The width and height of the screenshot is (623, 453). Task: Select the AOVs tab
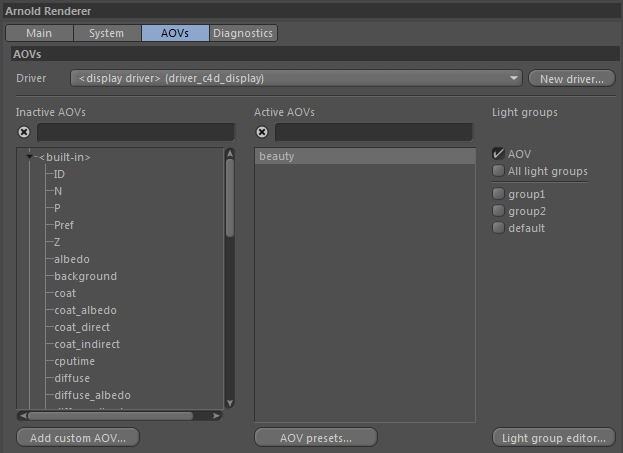tap(175, 33)
